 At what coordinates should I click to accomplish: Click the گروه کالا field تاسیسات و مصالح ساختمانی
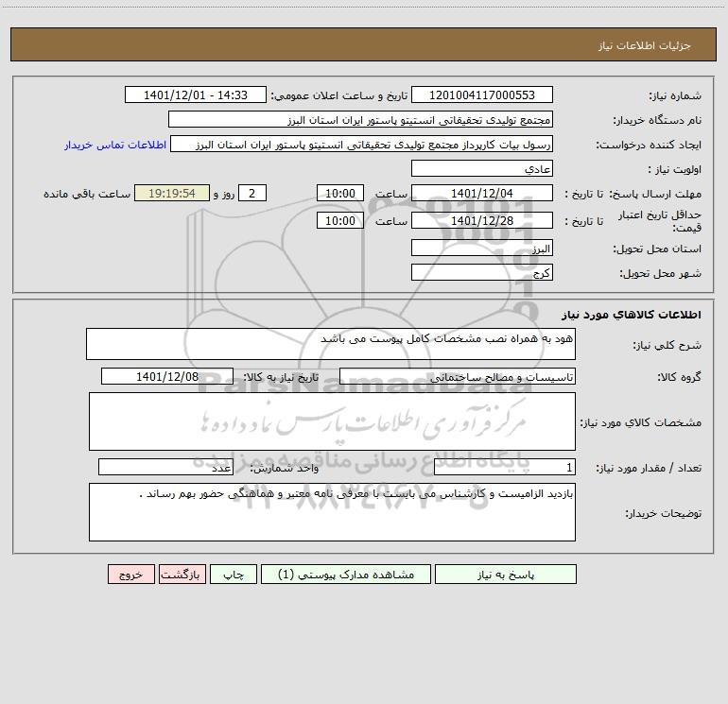click(458, 376)
